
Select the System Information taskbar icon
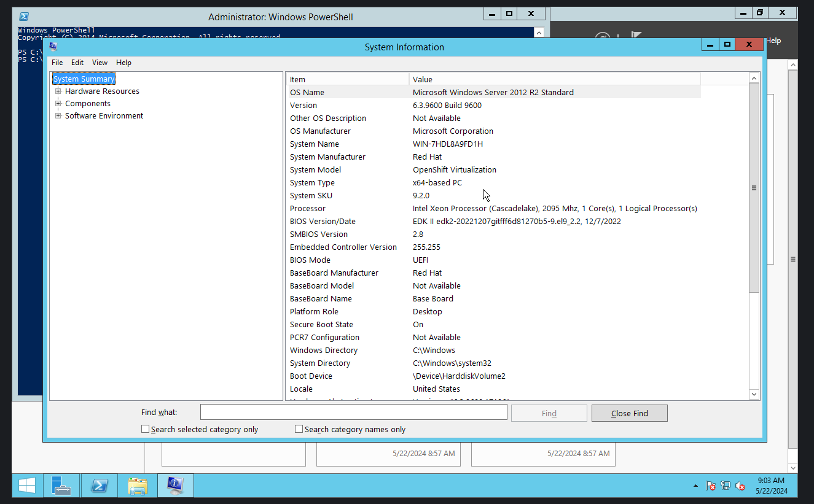176,486
